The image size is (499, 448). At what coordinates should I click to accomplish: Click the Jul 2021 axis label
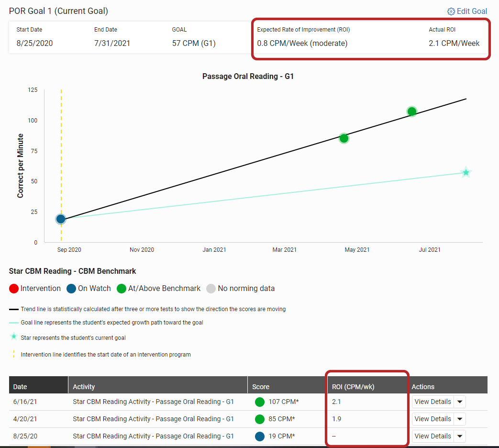[430, 250]
